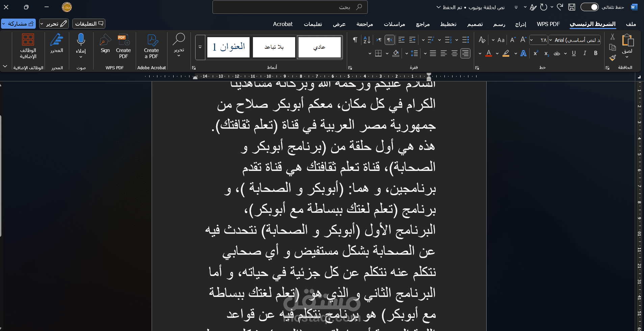Click the WPS Create PDF icon
Viewport: 644px width, 331px height.
pos(123,47)
